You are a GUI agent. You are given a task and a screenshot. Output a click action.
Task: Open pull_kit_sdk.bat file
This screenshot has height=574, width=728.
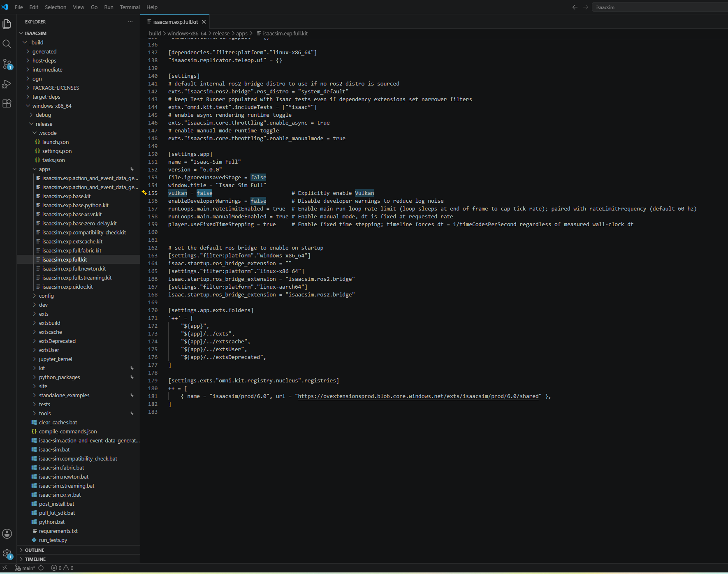[57, 513]
